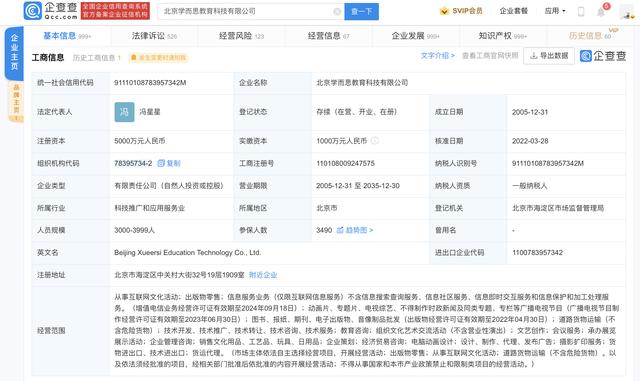Switch to 经营信息 tab
The height and width of the screenshot is (381, 640).
(329, 36)
